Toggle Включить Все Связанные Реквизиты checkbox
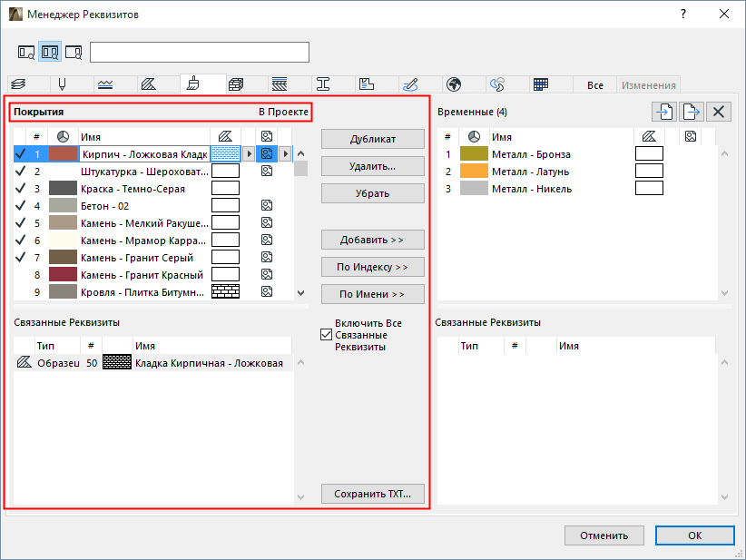 pyautogui.click(x=327, y=335)
